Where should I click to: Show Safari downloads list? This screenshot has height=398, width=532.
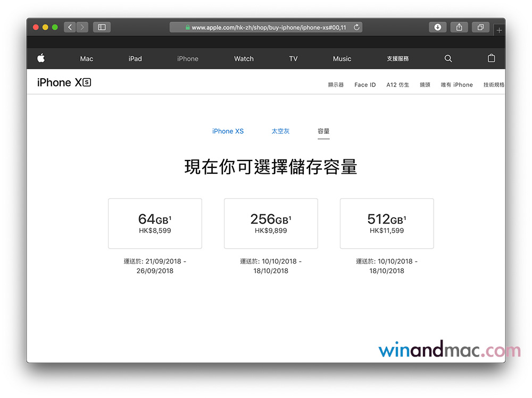(437, 27)
